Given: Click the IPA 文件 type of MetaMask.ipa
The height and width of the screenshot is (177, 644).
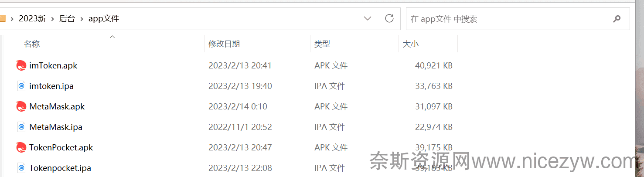Looking at the screenshot, I should click(330, 127).
